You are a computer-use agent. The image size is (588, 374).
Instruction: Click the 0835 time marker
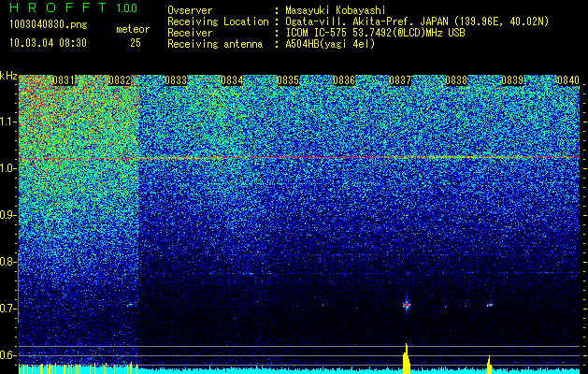288,80
